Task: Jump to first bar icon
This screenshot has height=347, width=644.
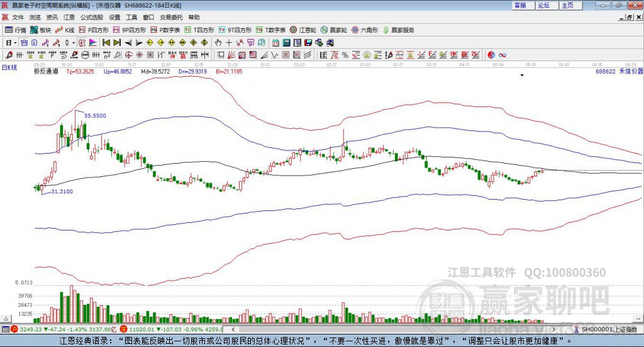Action: [x=106, y=43]
